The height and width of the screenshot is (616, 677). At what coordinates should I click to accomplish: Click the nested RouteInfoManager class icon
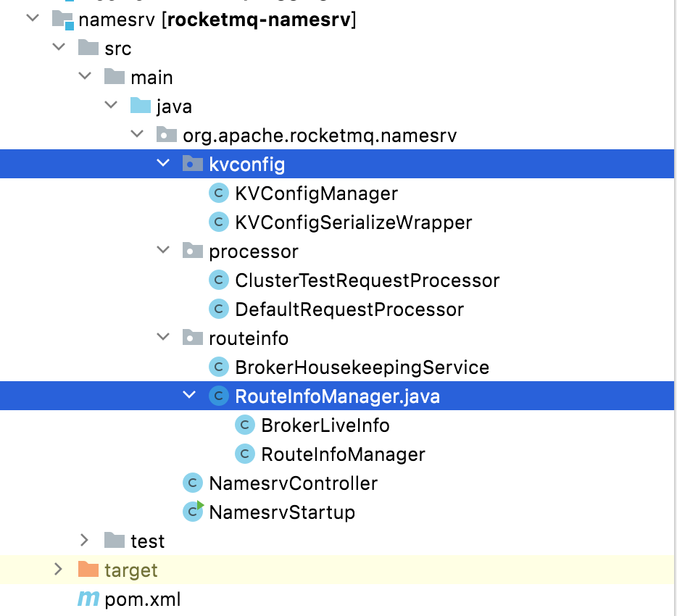(245, 454)
